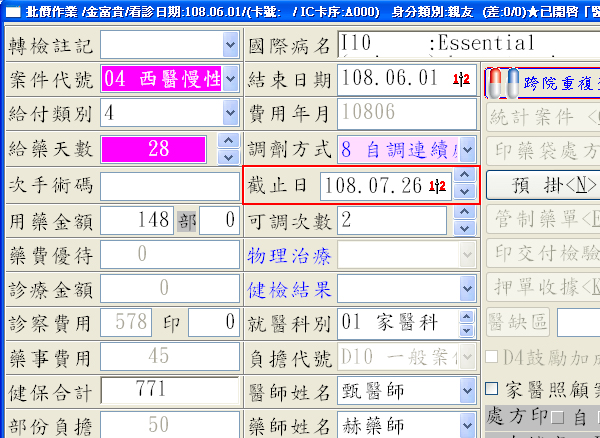Open the 醫師姓名 dropdown
This screenshot has width=600, height=438.
pyautogui.click(x=465, y=389)
